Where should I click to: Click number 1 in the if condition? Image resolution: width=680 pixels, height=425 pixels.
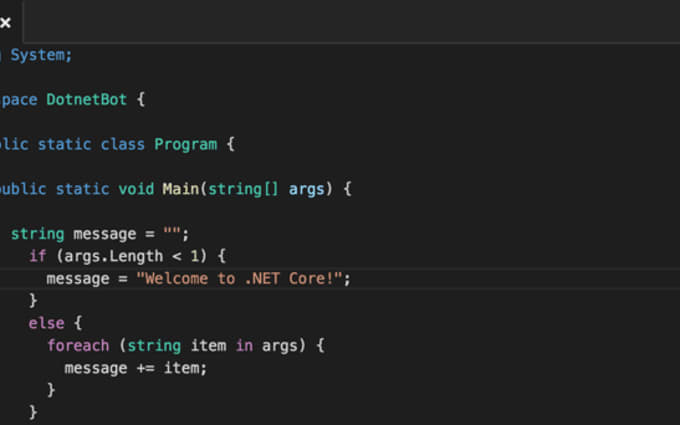(x=198, y=256)
